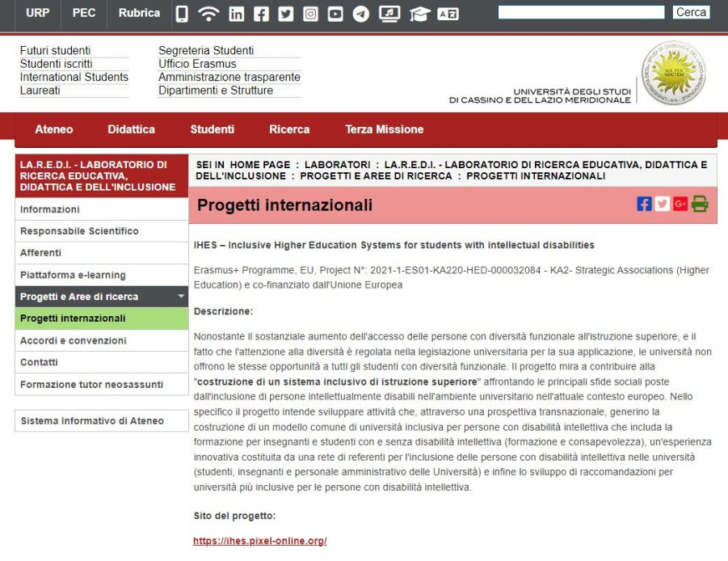Go to Amministrazione trasparente
The width and height of the screenshot is (728, 561).
click(229, 77)
